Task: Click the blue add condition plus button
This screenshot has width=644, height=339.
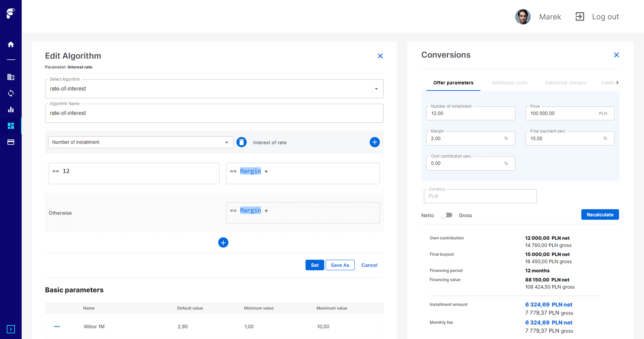Action: 374,142
